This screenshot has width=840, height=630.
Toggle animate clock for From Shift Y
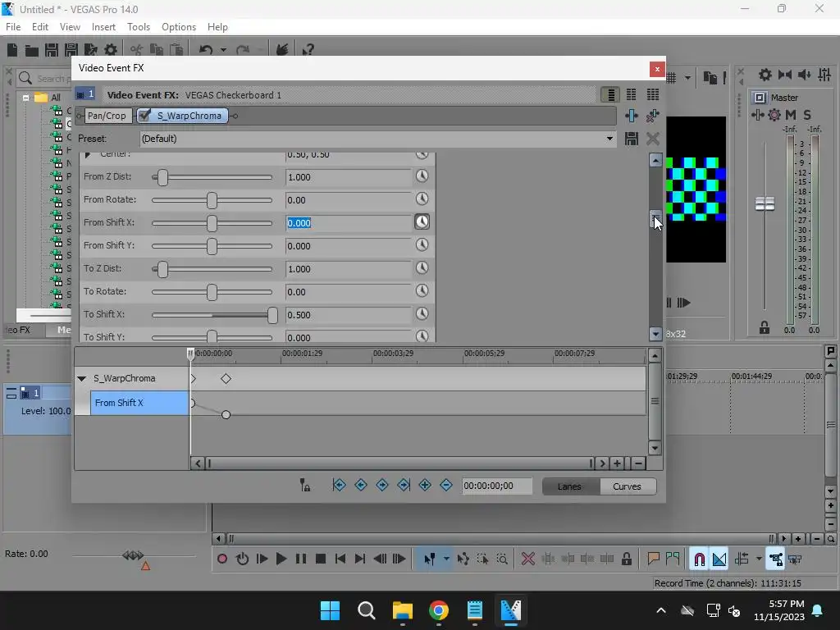pos(422,244)
